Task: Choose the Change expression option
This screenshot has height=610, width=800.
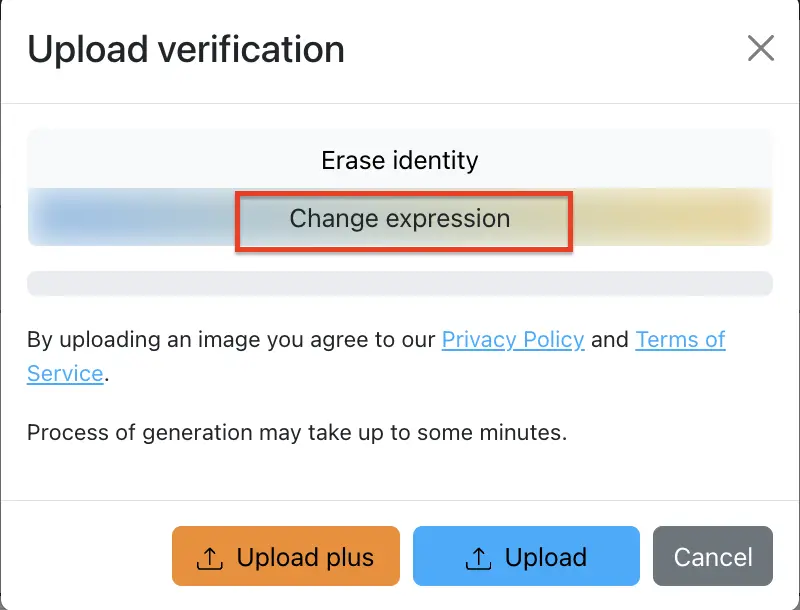Action: pos(402,220)
